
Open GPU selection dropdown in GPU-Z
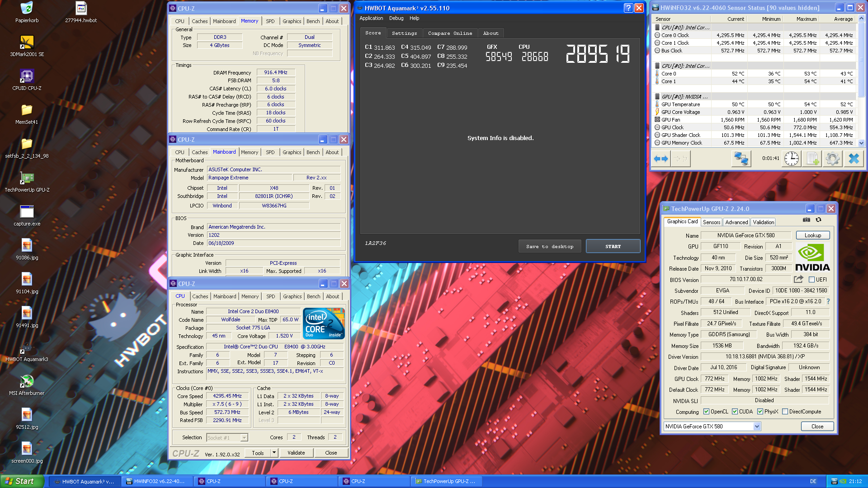(757, 427)
